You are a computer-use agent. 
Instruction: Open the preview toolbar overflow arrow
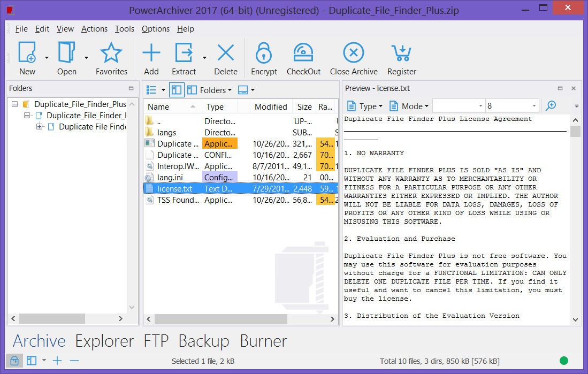coord(577,106)
